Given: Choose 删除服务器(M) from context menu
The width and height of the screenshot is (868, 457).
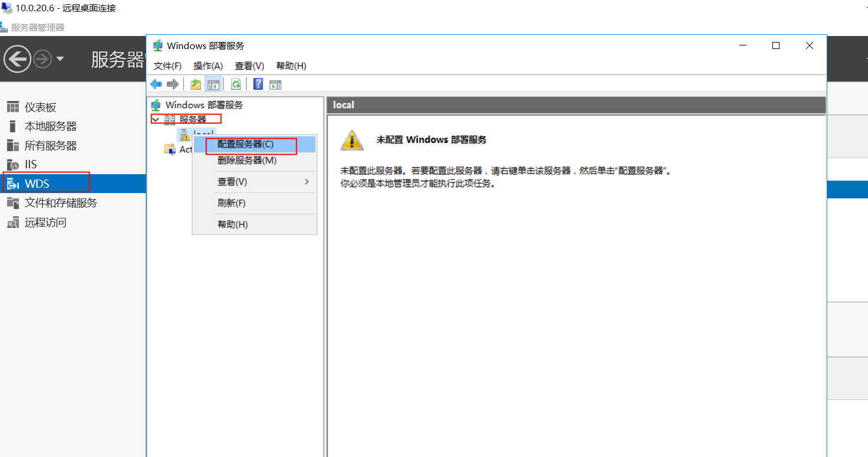Looking at the screenshot, I should 254,161.
